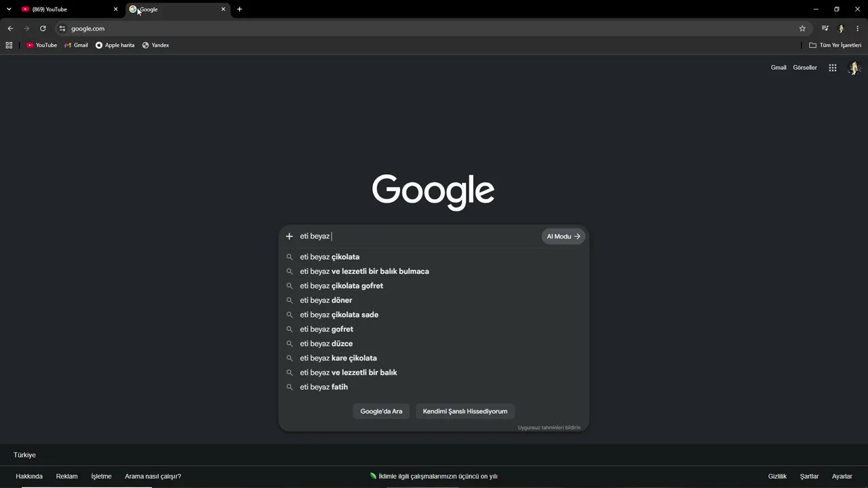
Task: Open the Yandex bookmark
Action: click(x=156, y=45)
